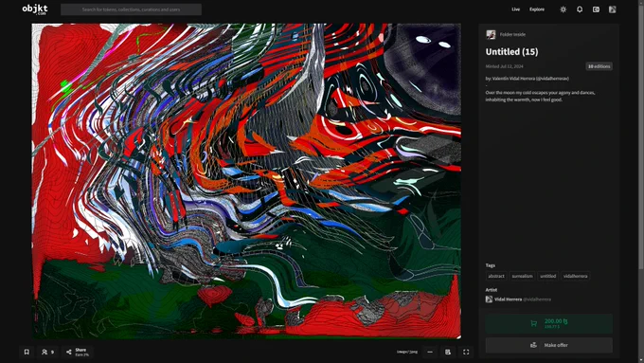This screenshot has height=363, width=644.
Task: Buy for 200.00 tez
Action: (548, 323)
